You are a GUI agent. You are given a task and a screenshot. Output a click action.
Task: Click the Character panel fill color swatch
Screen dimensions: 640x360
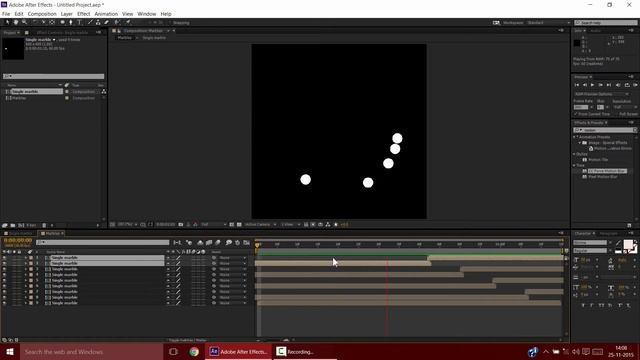[628, 245]
